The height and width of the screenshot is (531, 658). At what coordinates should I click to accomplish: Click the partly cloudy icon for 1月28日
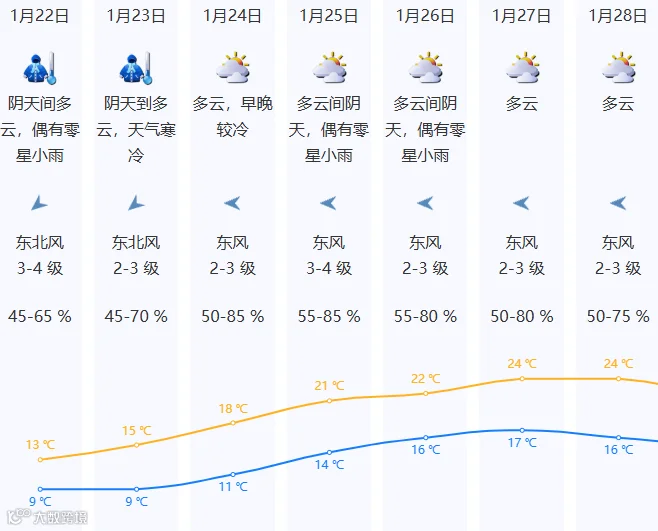click(619, 68)
